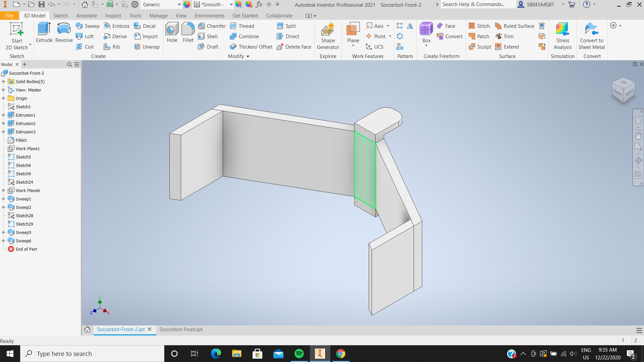The width and height of the screenshot is (644, 362).
Task: Open the File menu
Action: tap(9, 15)
